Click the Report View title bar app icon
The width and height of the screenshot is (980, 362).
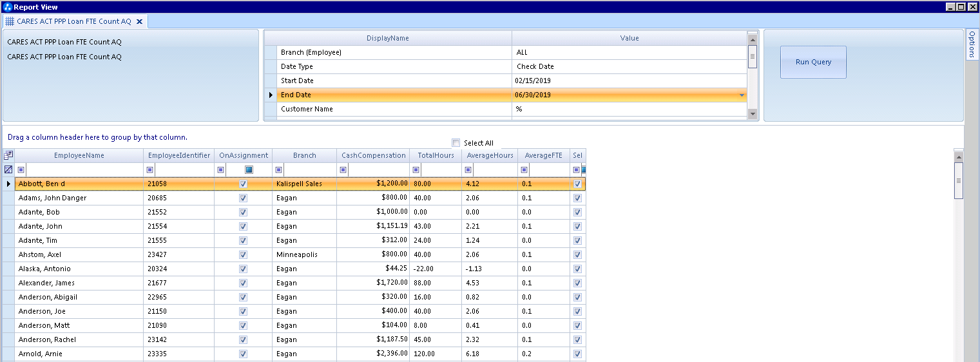(8, 6)
